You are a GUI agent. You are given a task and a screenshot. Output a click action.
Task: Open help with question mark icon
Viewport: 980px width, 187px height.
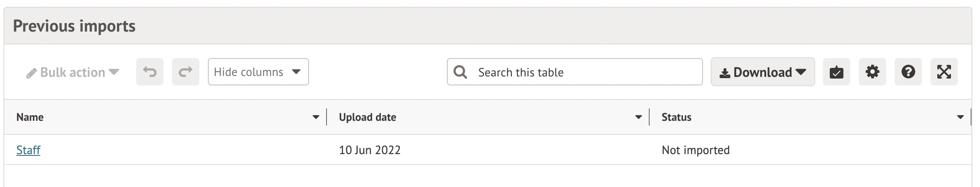(x=908, y=72)
